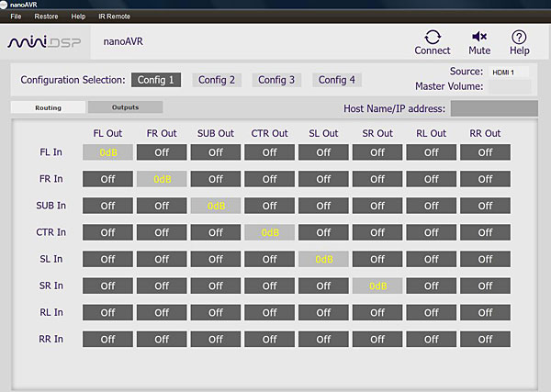Image resolution: width=551 pixels, height=392 pixels.
Task: Choose Config 4 preset
Action: [x=337, y=80]
